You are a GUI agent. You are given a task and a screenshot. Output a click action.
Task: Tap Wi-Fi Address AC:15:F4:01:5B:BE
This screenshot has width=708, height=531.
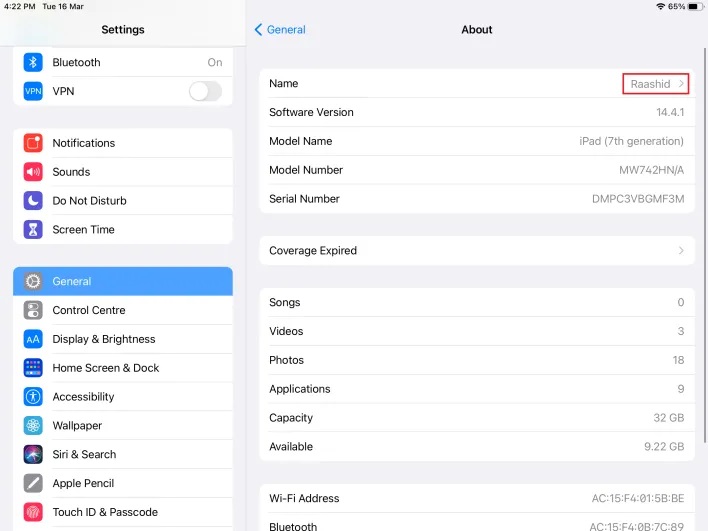[638, 498]
